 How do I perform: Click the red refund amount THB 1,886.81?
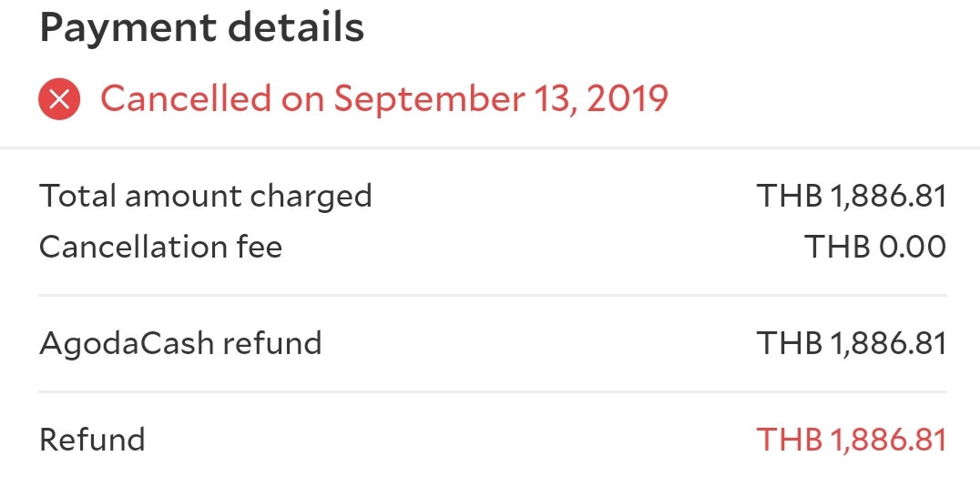pyautogui.click(x=852, y=440)
